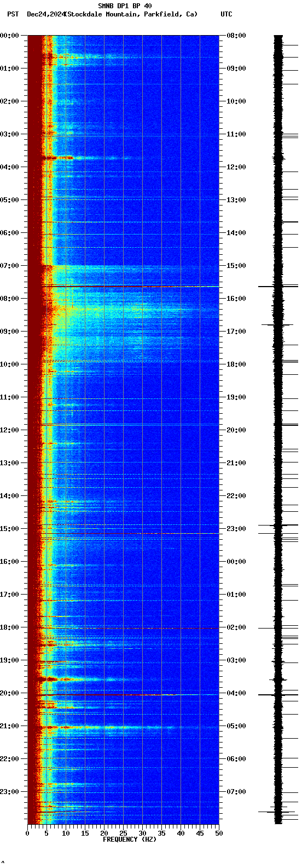Click the 04:00 UTC time label

[x=236, y=693]
